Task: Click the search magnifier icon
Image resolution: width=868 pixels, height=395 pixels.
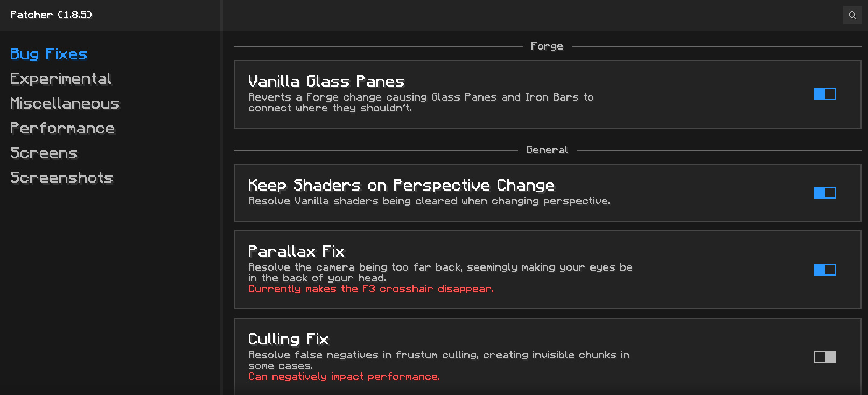Action: [x=852, y=15]
